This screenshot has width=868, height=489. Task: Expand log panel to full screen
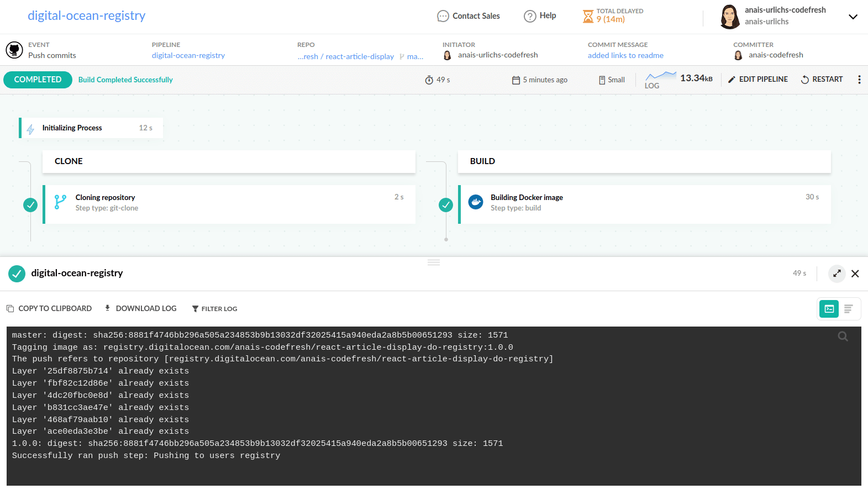[x=837, y=274]
